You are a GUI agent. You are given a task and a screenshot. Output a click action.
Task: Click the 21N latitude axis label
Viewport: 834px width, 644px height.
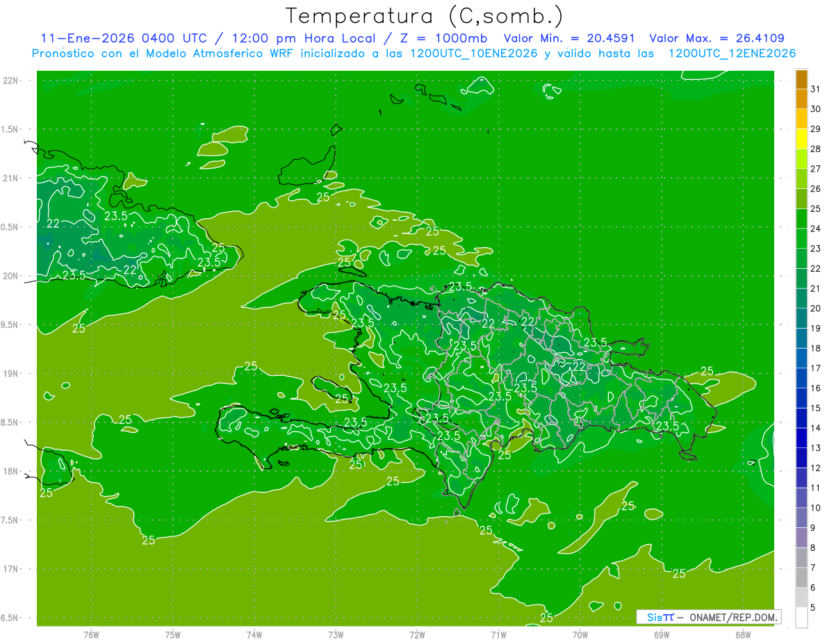click(x=11, y=179)
